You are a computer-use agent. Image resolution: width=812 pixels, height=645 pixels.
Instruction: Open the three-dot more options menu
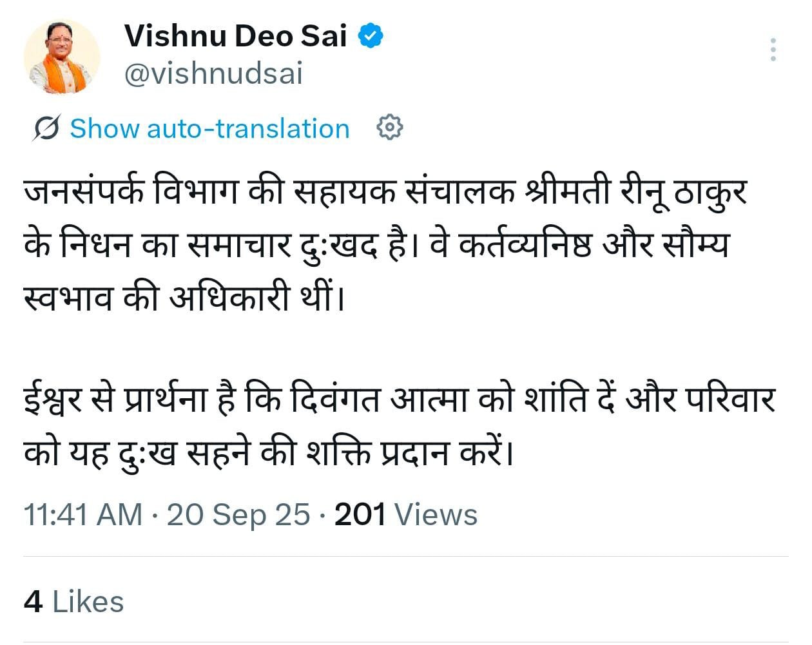pos(773,50)
